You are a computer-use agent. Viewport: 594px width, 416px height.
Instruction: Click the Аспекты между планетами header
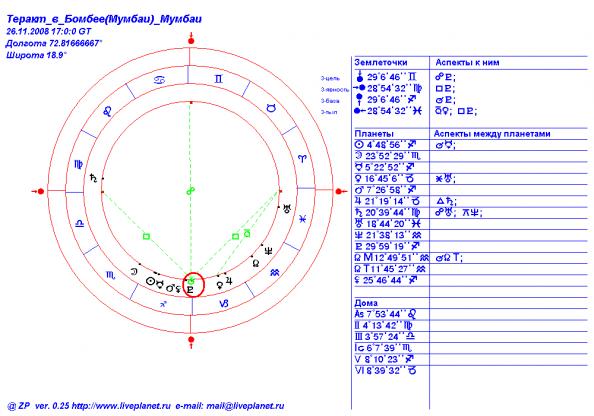[x=492, y=134]
